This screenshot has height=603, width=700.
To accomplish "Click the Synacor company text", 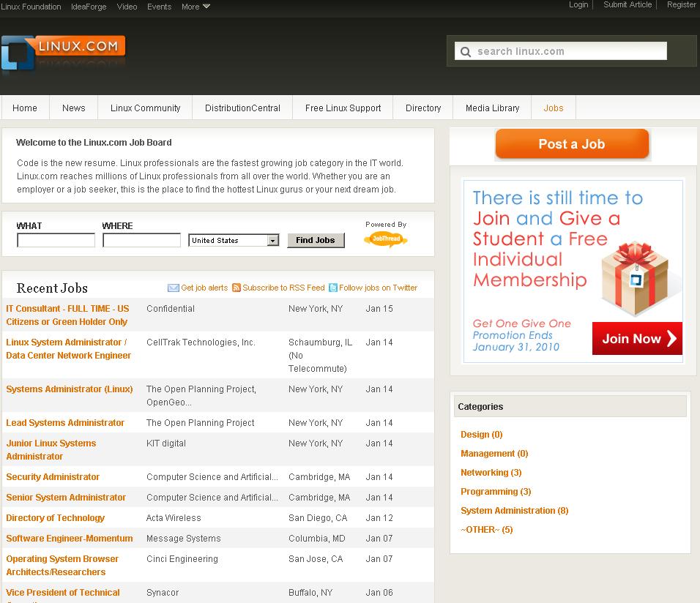I will tap(163, 593).
